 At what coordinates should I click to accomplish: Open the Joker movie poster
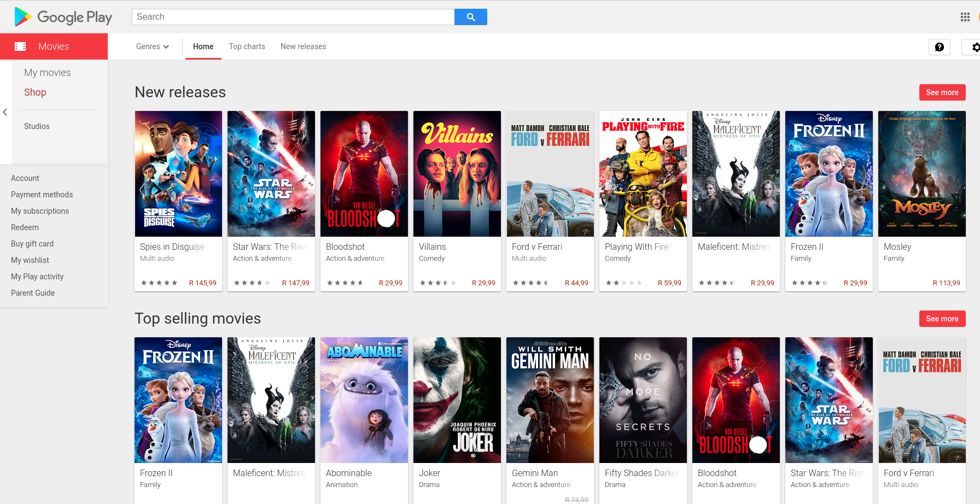point(457,400)
